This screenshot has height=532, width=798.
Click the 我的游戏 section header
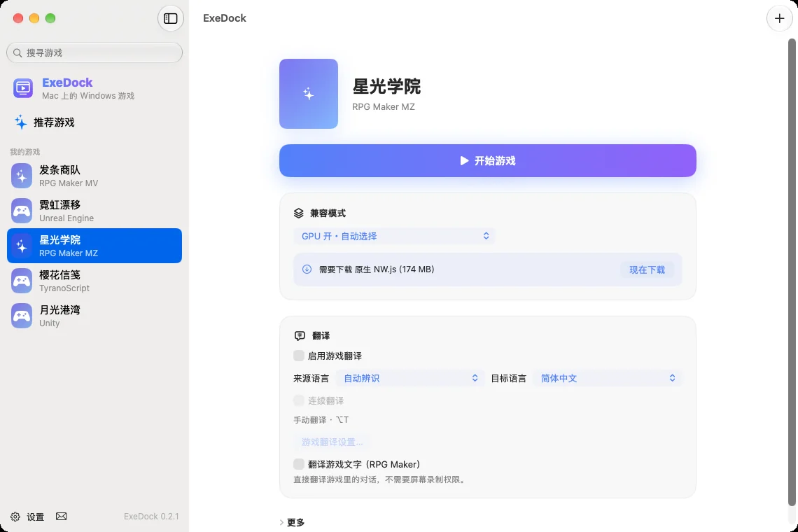[x=25, y=152]
